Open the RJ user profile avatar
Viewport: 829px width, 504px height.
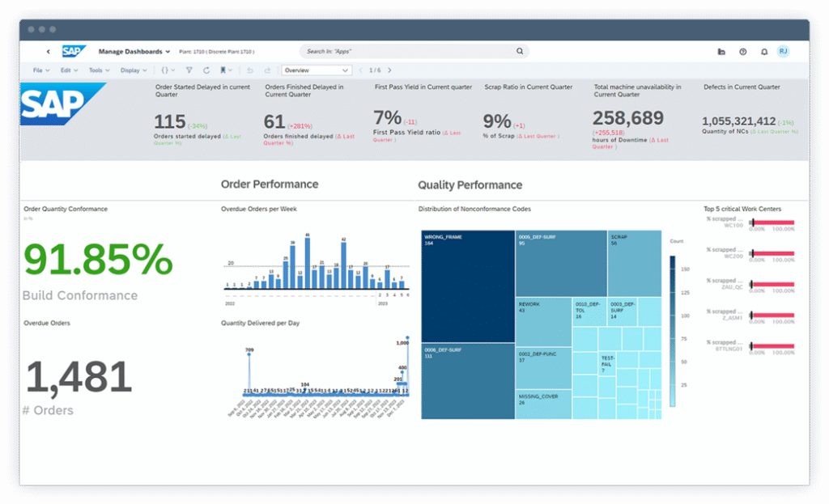pos(783,51)
